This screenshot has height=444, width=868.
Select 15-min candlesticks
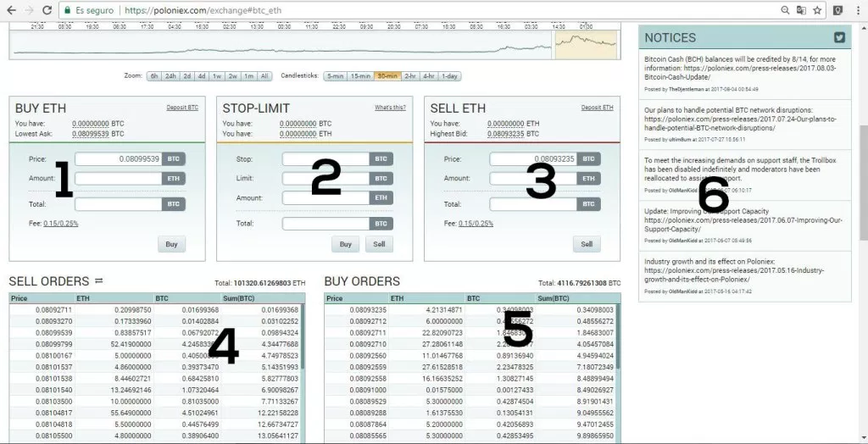pyautogui.click(x=359, y=76)
